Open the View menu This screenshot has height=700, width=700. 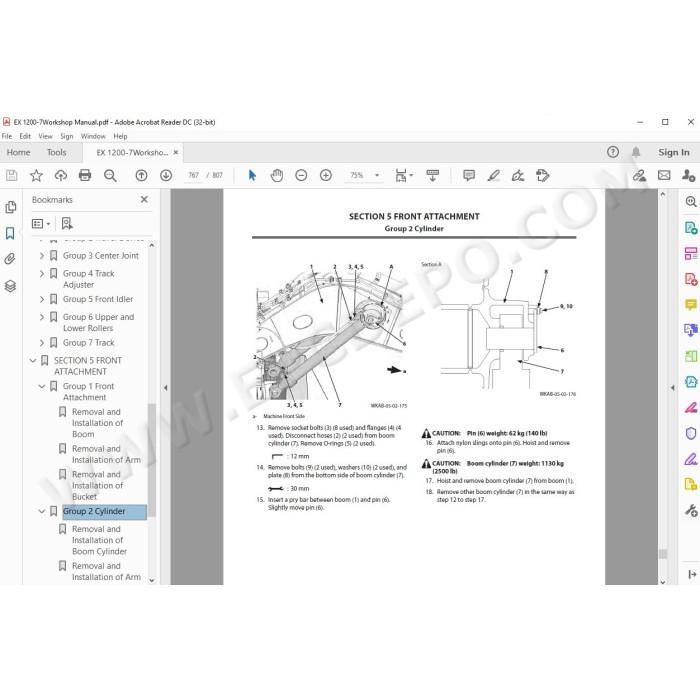(x=45, y=136)
